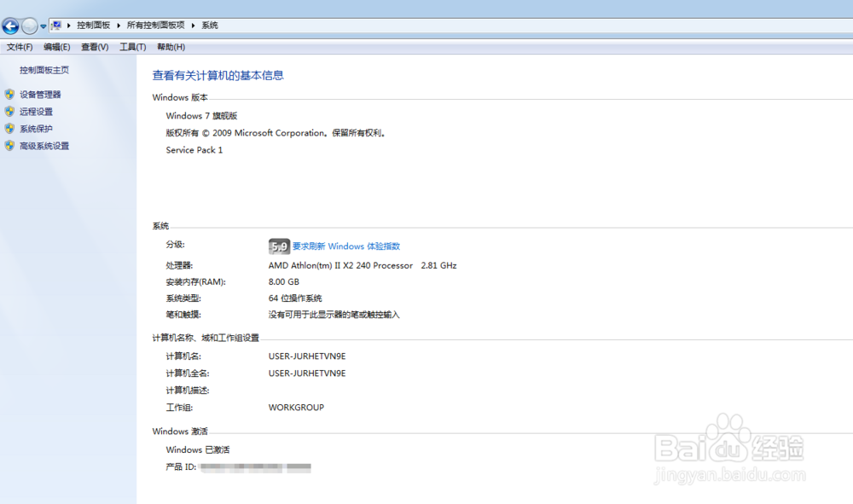Image resolution: width=853 pixels, height=504 pixels.
Task: Click shield icon beside 远程设置
Action: tap(9, 112)
